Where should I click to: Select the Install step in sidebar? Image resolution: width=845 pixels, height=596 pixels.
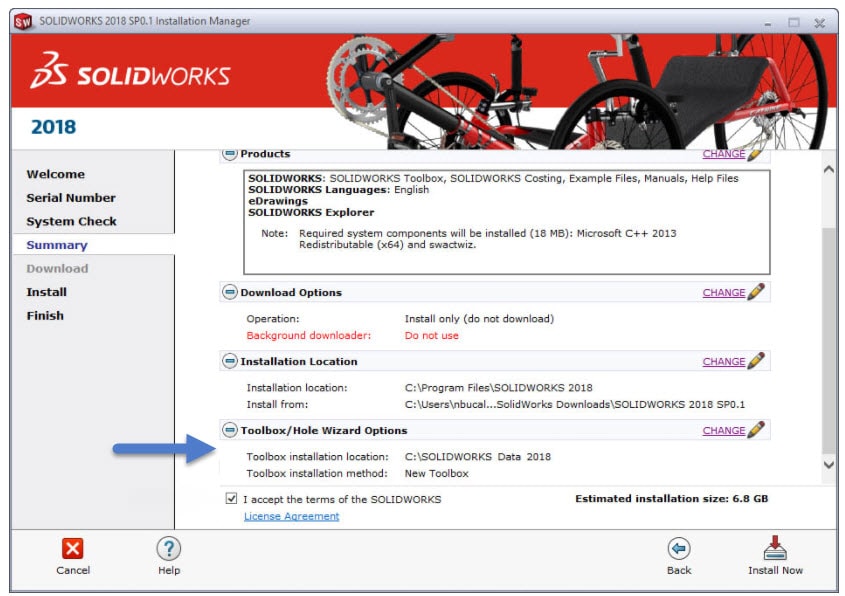coord(46,292)
